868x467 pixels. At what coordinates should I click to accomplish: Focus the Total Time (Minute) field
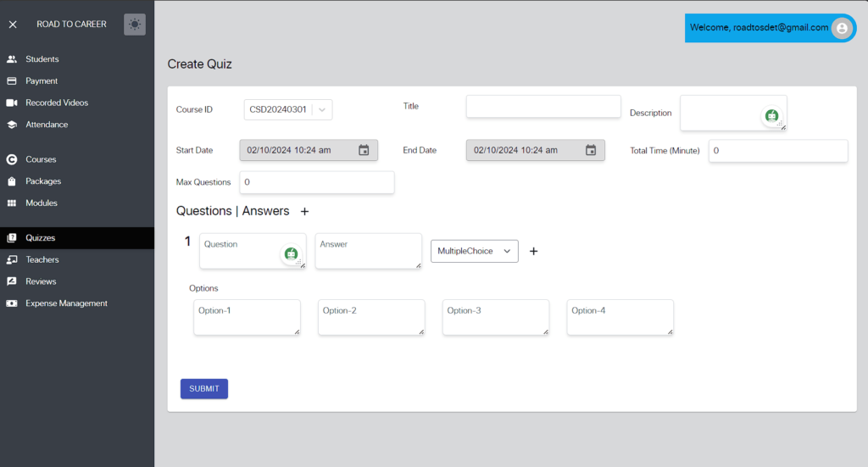tap(777, 151)
